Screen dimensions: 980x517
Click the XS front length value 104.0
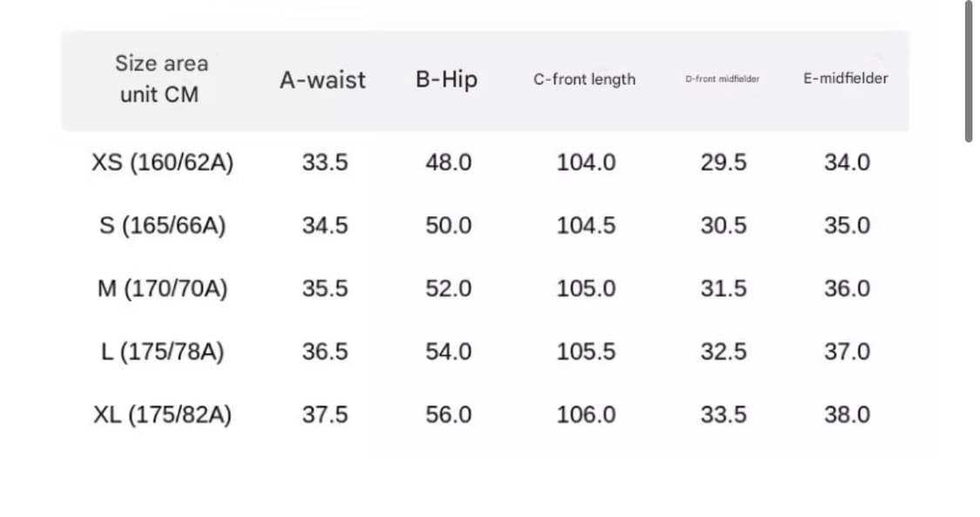586,162
